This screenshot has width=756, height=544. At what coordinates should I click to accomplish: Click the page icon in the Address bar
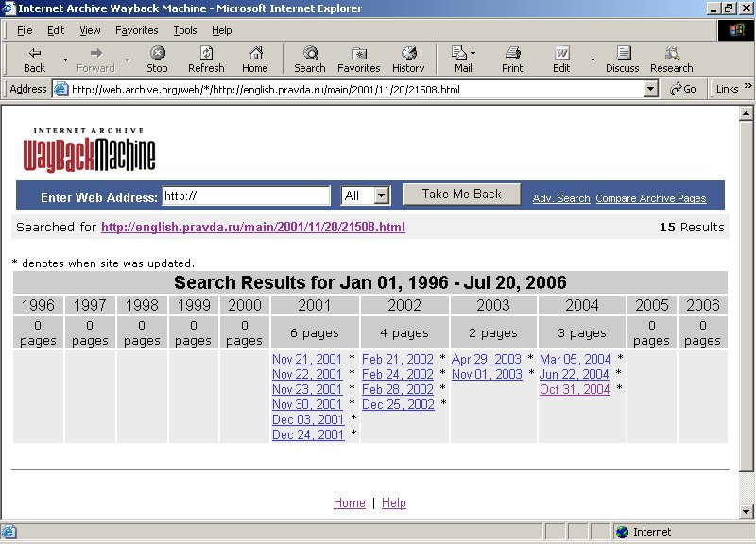point(61,89)
